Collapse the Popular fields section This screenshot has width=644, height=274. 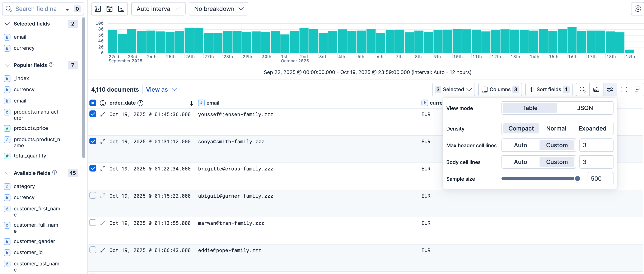pyautogui.click(x=7, y=65)
